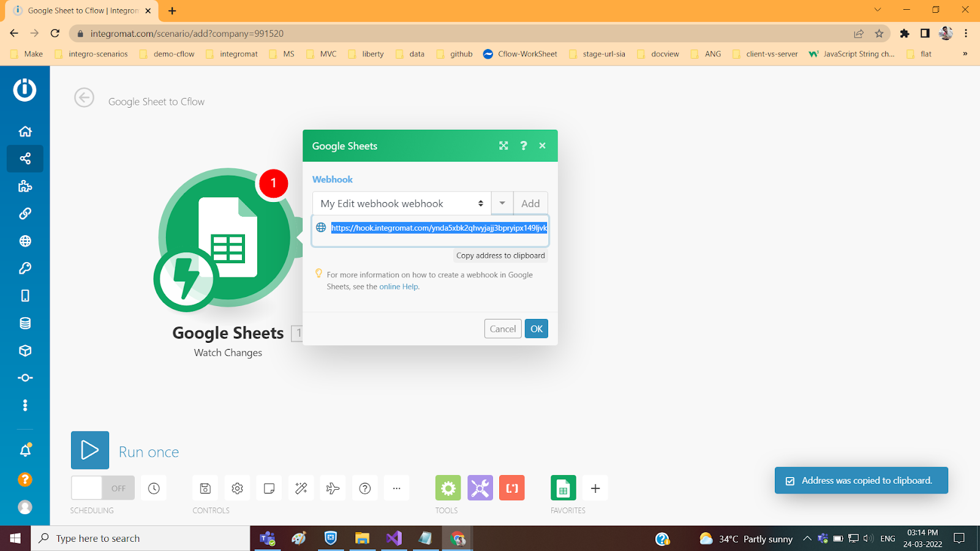Open the Make bookmark folder
Image resolution: width=980 pixels, height=551 pixels.
27,54
